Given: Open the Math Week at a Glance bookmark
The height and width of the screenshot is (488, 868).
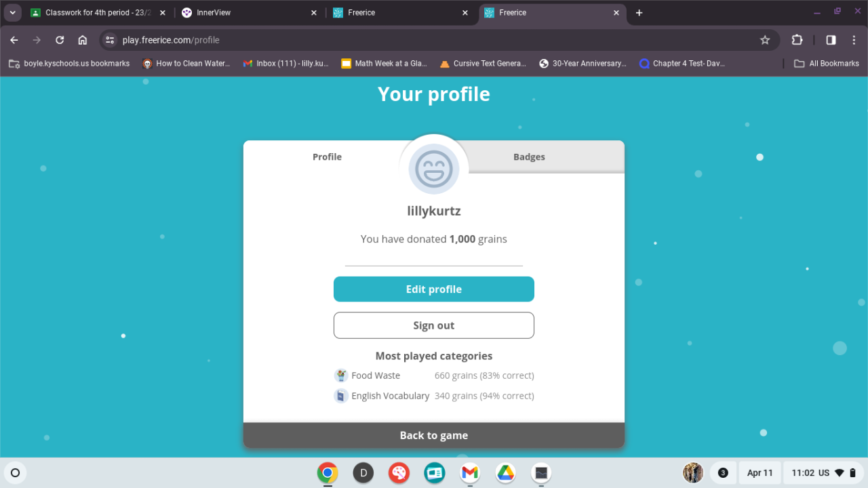Looking at the screenshot, I should point(384,63).
